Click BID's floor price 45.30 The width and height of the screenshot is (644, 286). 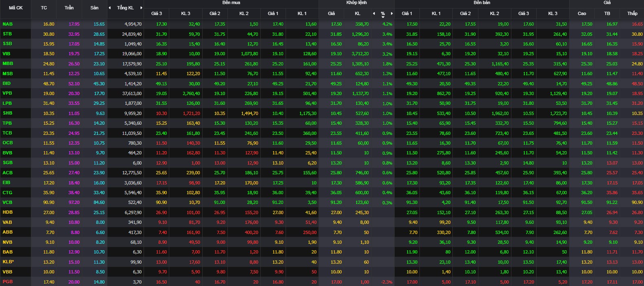[99, 84]
